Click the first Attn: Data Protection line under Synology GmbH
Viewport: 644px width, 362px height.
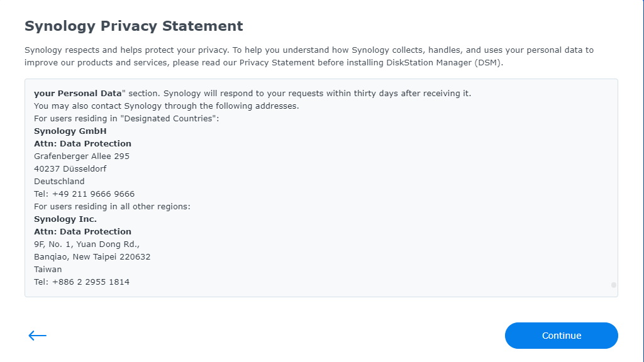(x=82, y=144)
